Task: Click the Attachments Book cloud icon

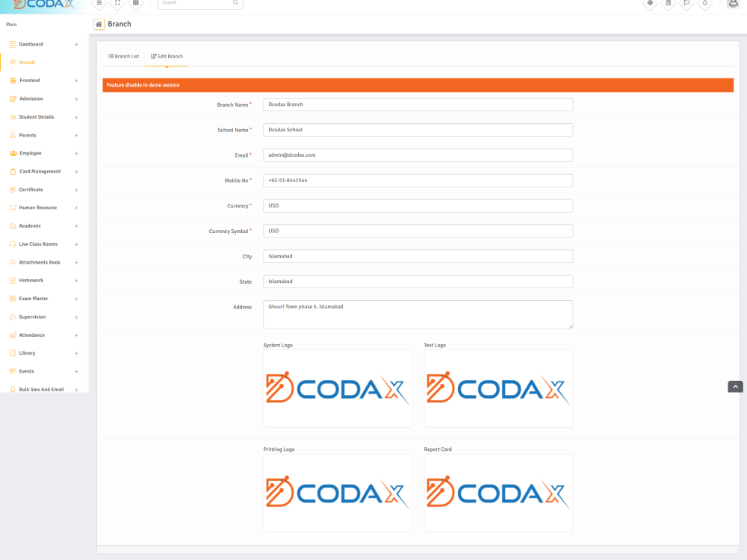Action: coord(13,262)
